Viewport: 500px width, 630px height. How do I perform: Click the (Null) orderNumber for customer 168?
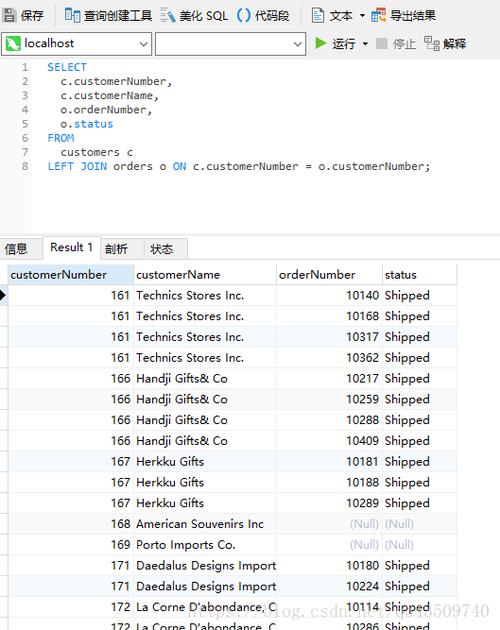click(x=329, y=524)
